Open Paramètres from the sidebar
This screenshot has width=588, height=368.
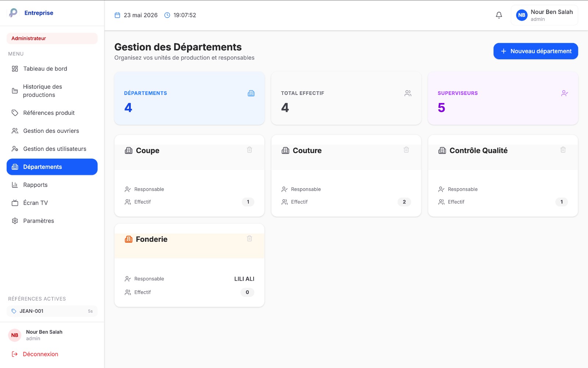pos(52,221)
